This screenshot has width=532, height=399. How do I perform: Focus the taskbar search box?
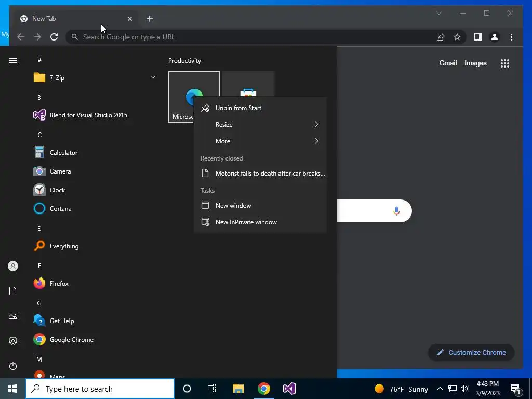(x=100, y=389)
